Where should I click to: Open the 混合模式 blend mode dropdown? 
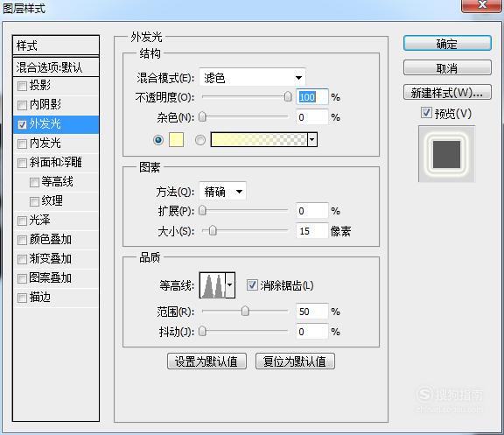coord(252,78)
